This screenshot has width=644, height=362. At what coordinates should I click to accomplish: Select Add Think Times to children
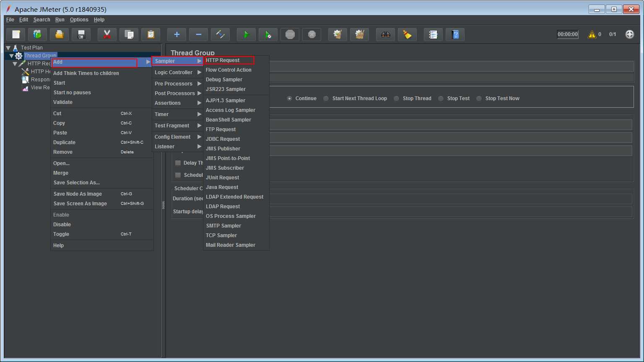pyautogui.click(x=102, y=73)
